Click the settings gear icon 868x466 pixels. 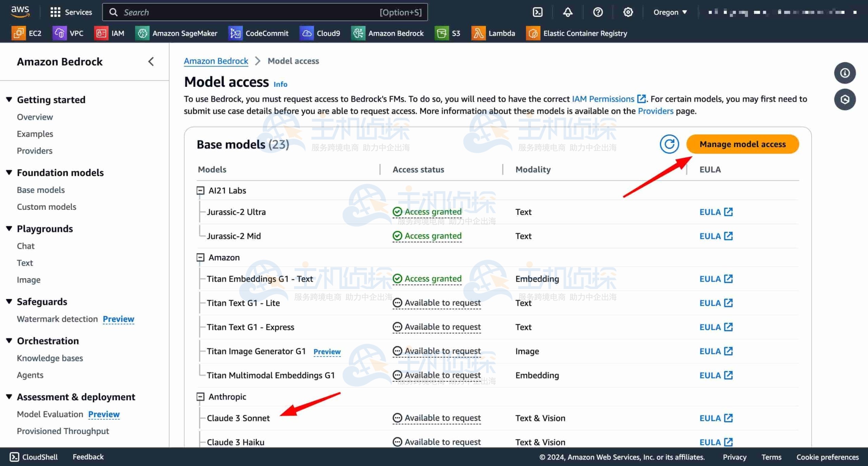tap(628, 12)
